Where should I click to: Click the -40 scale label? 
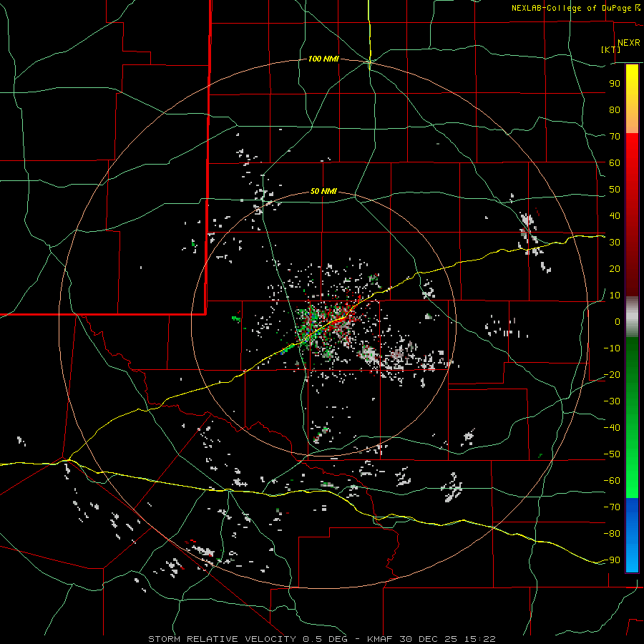(x=612, y=428)
